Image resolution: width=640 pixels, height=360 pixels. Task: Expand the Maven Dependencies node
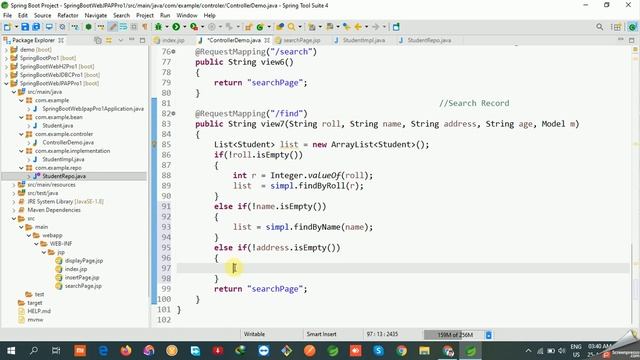(14, 210)
